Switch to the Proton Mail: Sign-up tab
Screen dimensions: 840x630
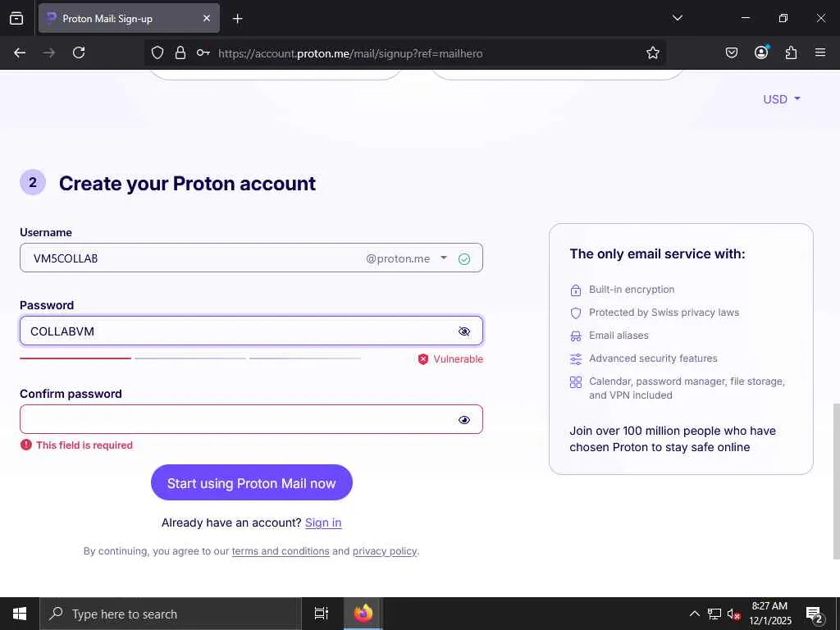click(123, 18)
